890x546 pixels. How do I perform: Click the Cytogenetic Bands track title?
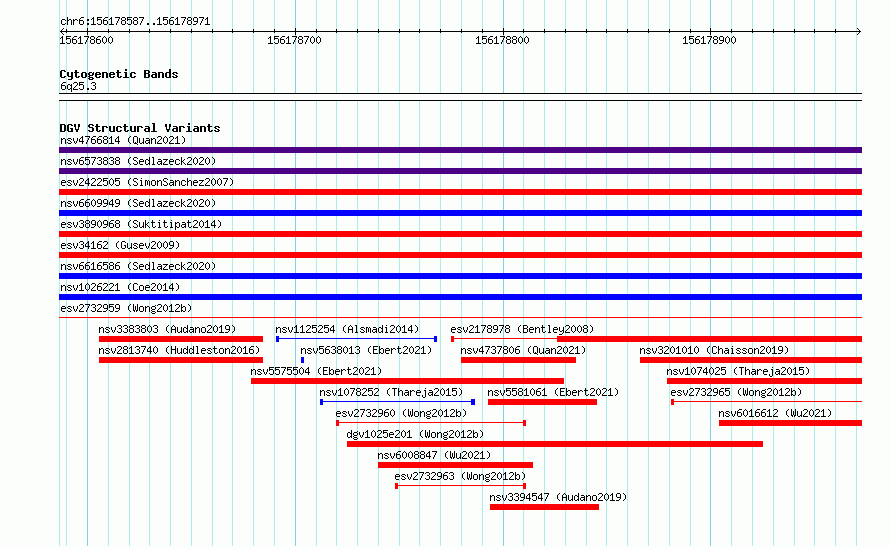[119, 74]
